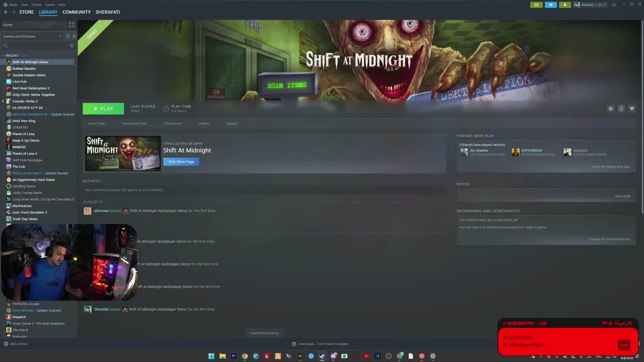644x362 pixels.
Task: Switch to the COMMUNITY tab
Action: coord(76,12)
